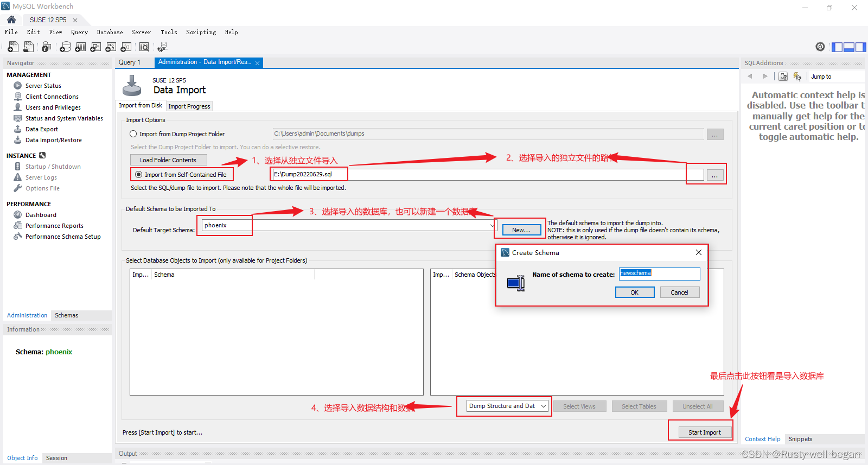Reconnect to DBMS toolbar icon
Viewport: 868px width, 465px height.
tap(162, 47)
